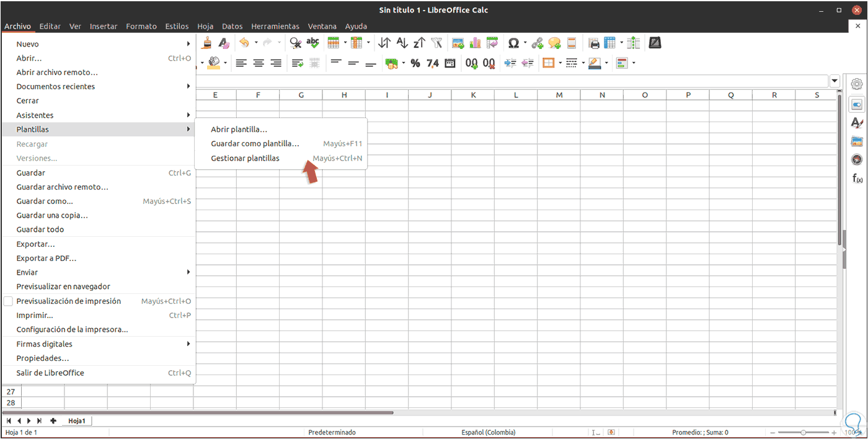Toggle wrap text icon

pyautogui.click(x=298, y=63)
